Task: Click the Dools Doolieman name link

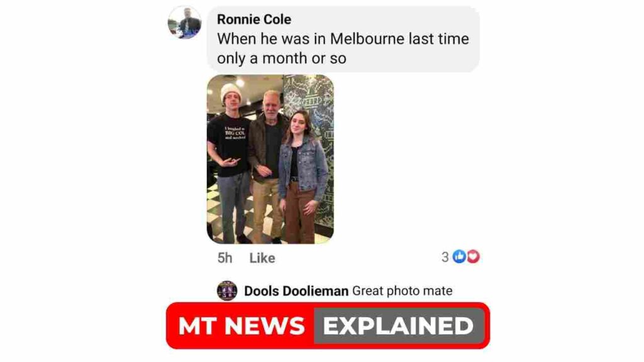Action: point(296,291)
